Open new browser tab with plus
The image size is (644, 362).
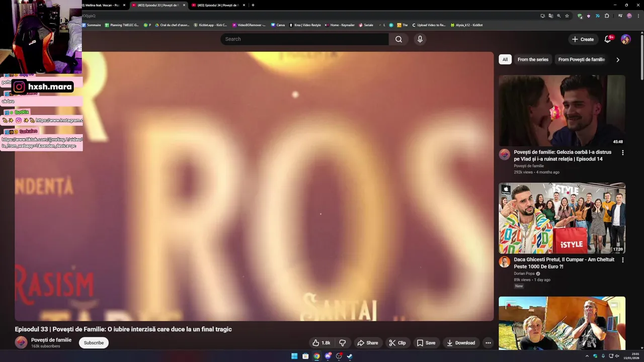click(x=253, y=5)
